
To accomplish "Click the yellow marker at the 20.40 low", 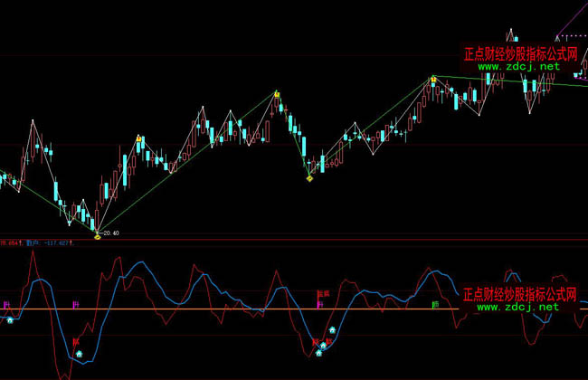I will click(97, 235).
